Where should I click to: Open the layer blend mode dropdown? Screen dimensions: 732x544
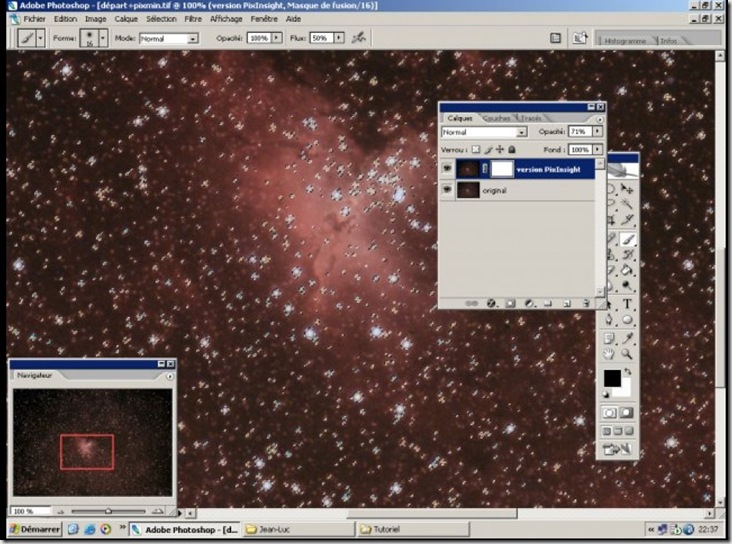click(x=522, y=132)
